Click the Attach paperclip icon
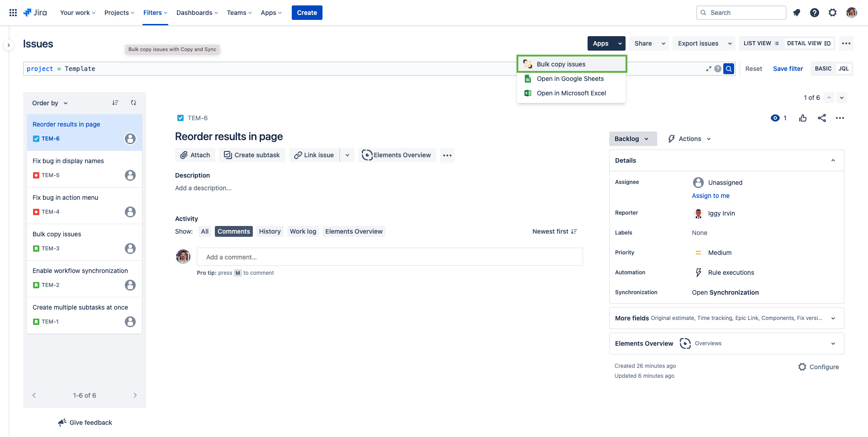Viewport: 868px width, 437px height. tap(185, 155)
